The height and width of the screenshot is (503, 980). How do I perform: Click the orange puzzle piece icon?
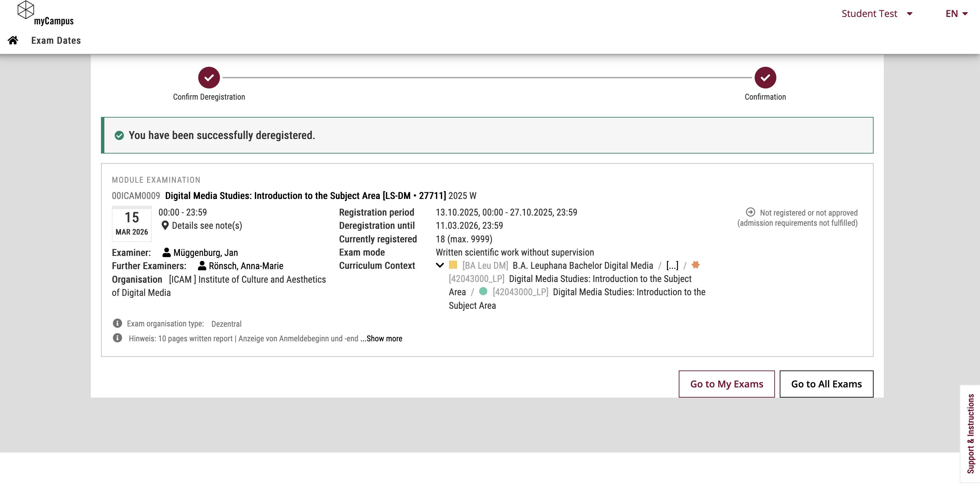tap(695, 265)
